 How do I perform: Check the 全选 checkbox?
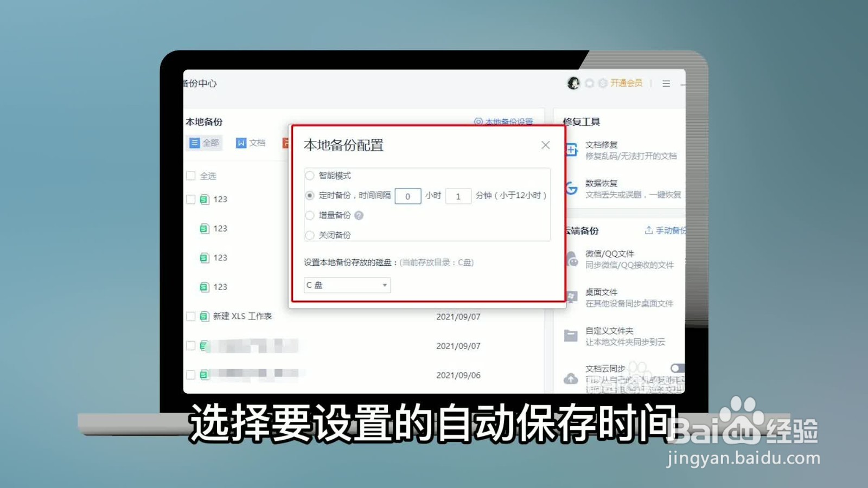[190, 176]
